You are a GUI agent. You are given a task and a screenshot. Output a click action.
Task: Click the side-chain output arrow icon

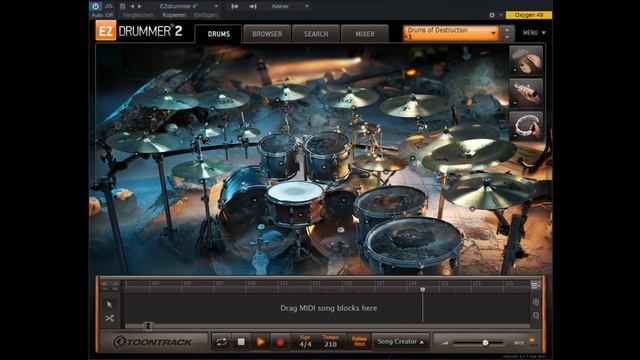(253, 6)
